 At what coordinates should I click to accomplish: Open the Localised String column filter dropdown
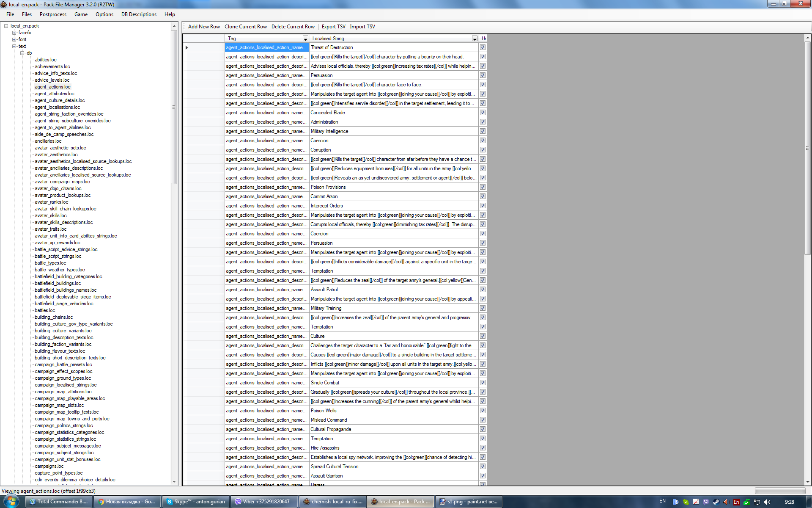[475, 39]
